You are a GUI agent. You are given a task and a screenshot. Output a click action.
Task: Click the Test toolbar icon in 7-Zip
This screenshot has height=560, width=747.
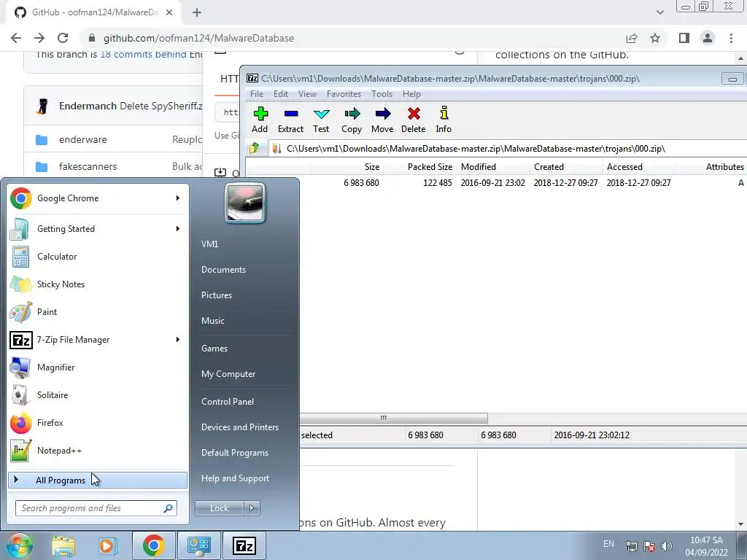321,120
